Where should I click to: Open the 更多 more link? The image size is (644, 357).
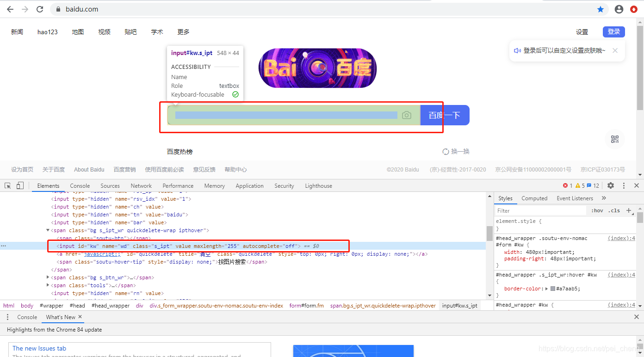(x=183, y=32)
